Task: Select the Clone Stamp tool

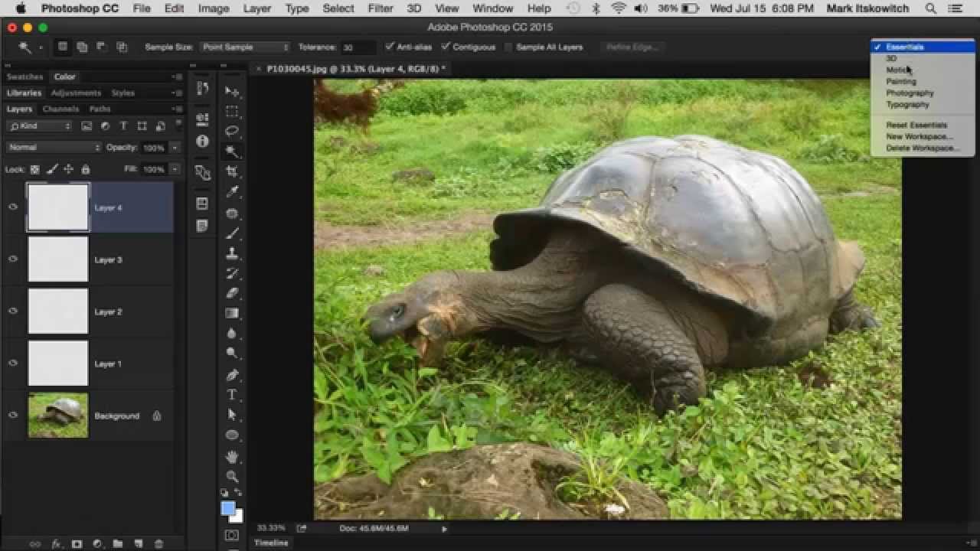Action: coord(232,253)
